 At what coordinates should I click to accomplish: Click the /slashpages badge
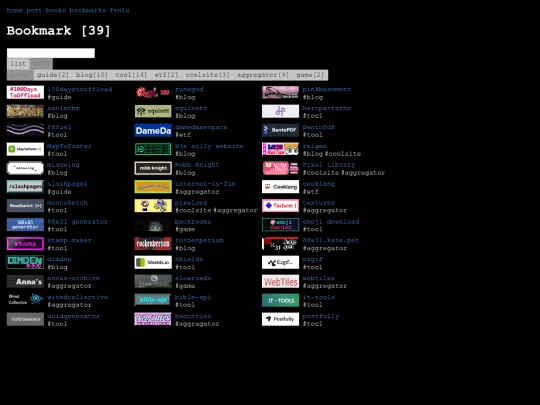tap(25, 187)
